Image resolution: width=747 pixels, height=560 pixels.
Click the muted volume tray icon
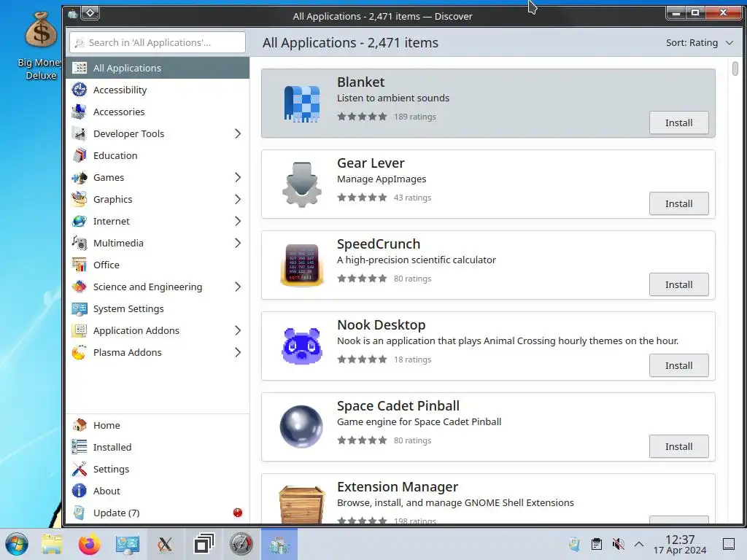(618, 544)
